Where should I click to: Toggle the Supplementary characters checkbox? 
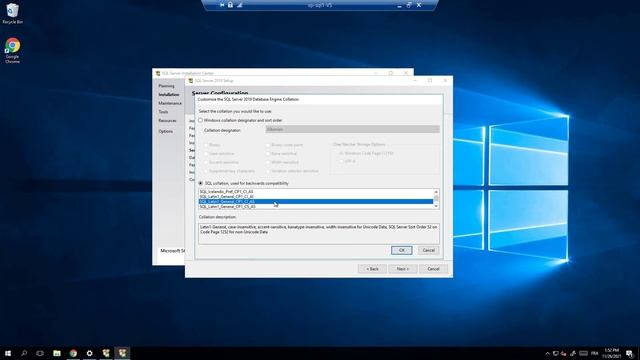tap(206, 171)
